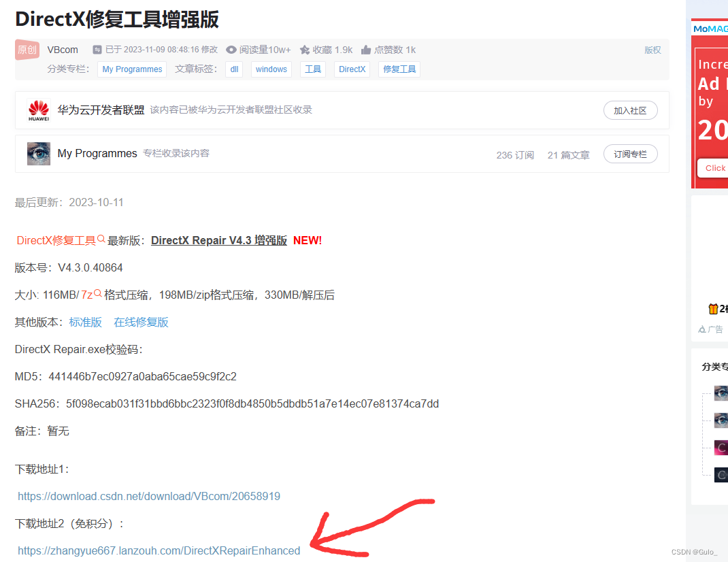The width and height of the screenshot is (728, 562).
Task: Click the search icon beside DirectX修复工具
Action: point(101,239)
